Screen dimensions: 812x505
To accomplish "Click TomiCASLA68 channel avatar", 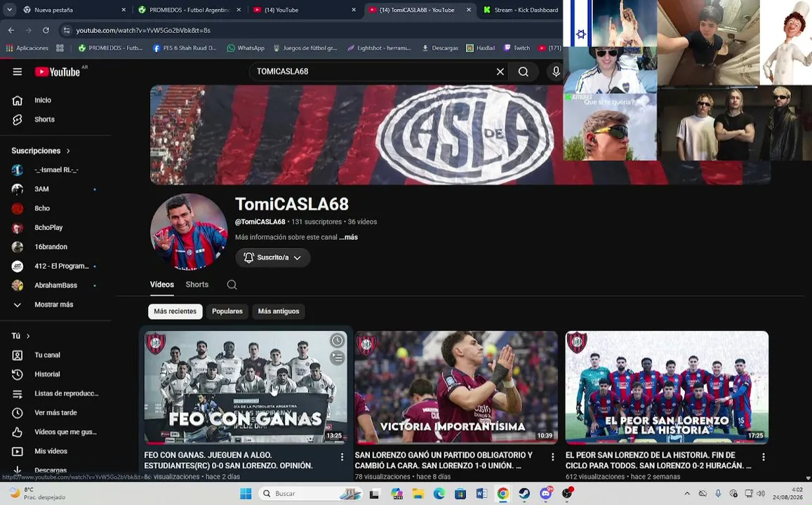I will [189, 231].
